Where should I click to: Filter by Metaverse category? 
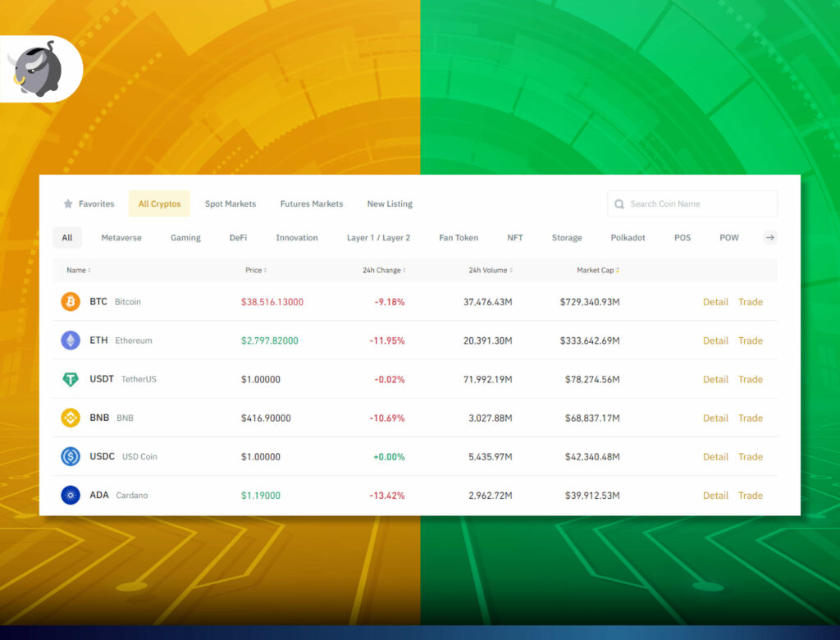click(x=121, y=237)
